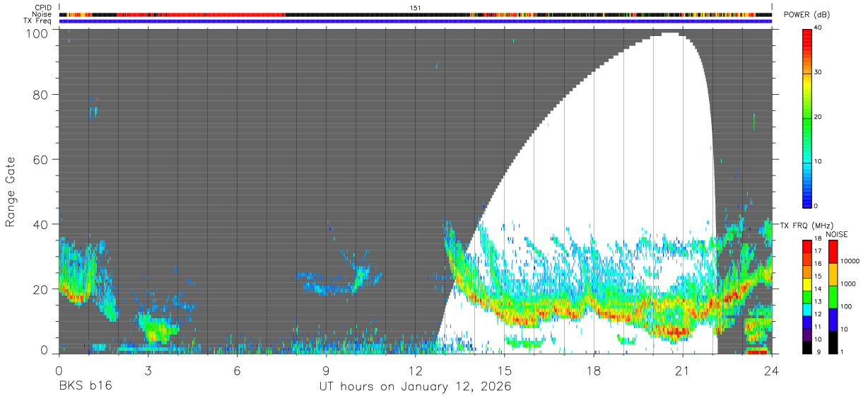Image resolution: width=868 pixels, height=401 pixels.
Task: Click the y-axis tick label 60
Action: point(42,160)
